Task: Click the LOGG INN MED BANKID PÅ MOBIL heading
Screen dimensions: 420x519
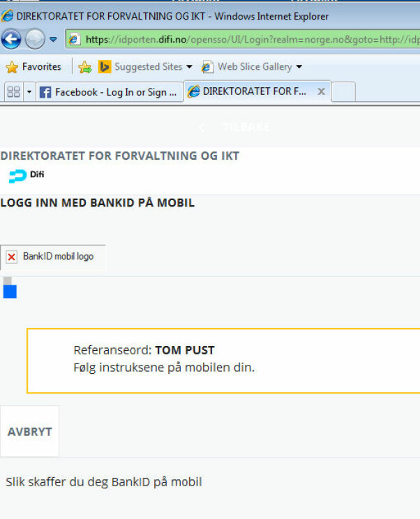Action: coord(97,202)
